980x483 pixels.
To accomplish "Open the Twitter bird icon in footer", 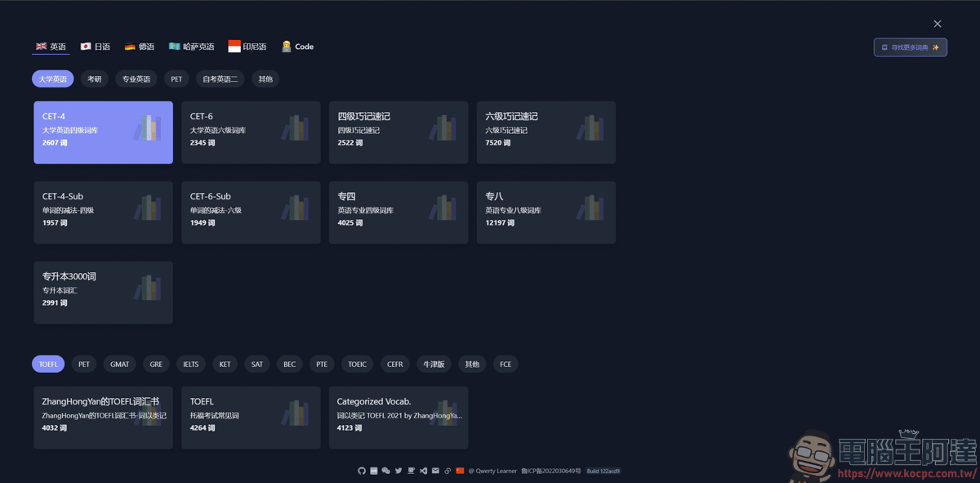I will (399, 471).
